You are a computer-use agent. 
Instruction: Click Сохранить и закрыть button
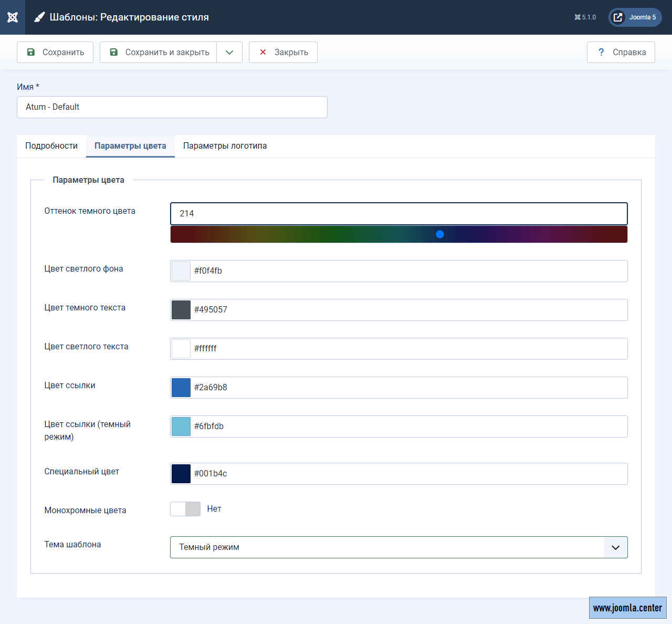pos(159,53)
